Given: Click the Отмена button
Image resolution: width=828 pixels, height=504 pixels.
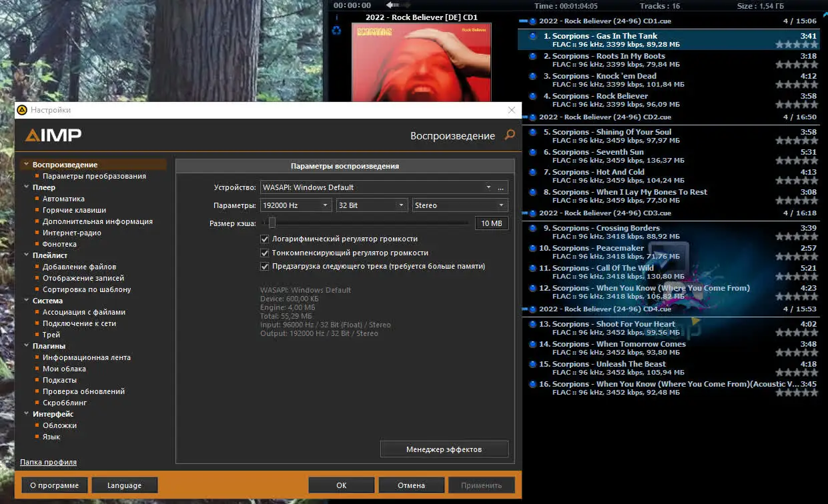Looking at the screenshot, I should click(411, 485).
